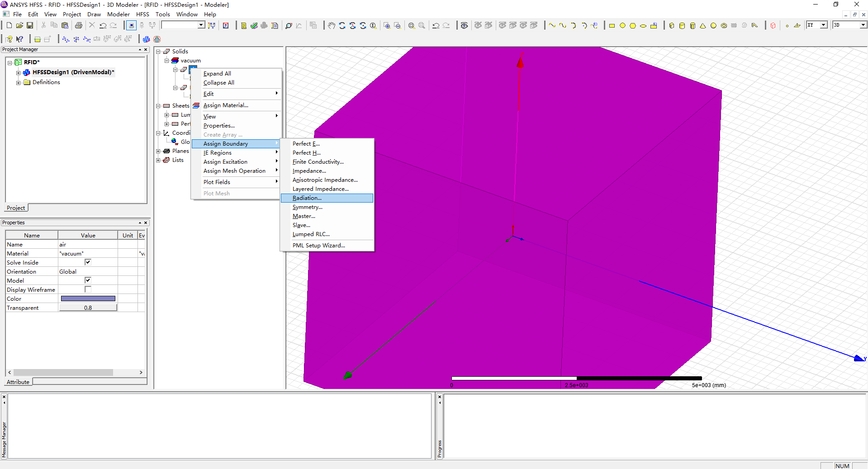Click the Draw box icon
Viewport: 868px width, 469px height.
[671, 25]
